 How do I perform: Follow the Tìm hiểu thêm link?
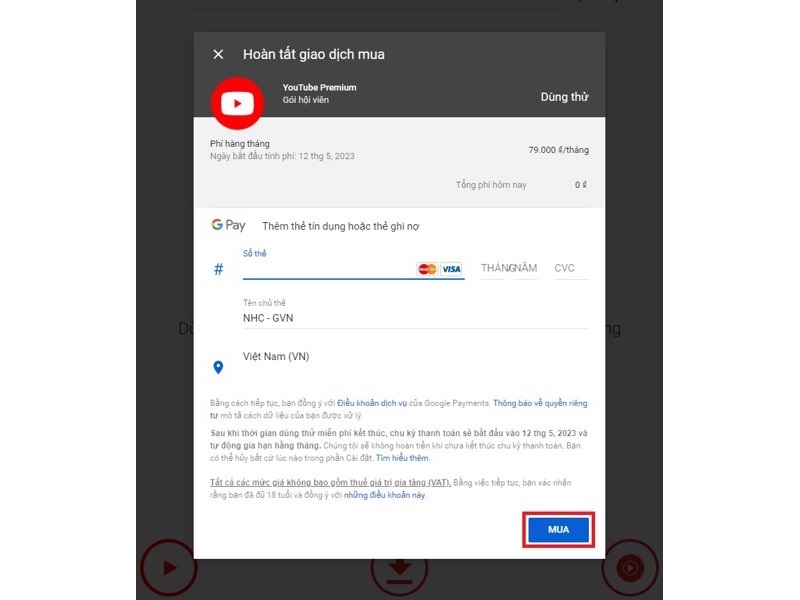402,458
